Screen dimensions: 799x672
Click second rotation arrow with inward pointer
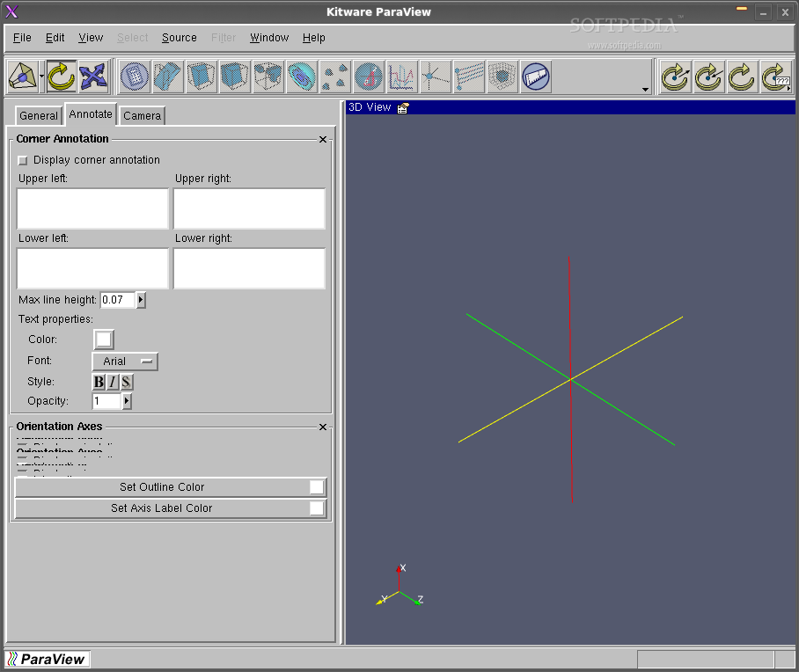[709, 77]
